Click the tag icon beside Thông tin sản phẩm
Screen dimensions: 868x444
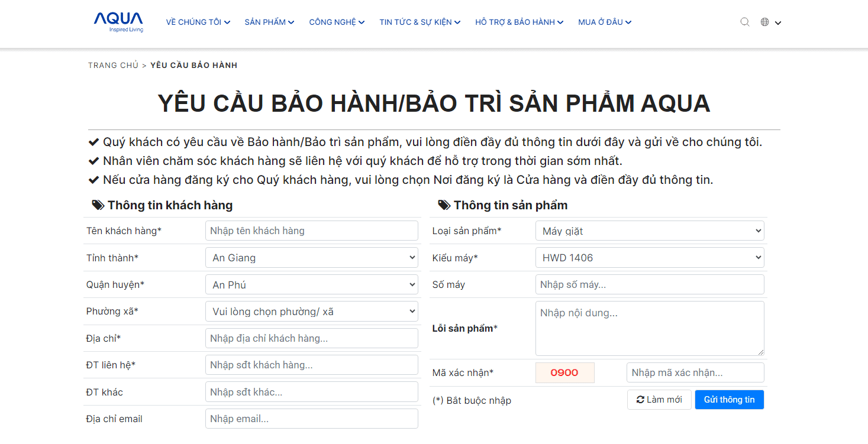click(x=443, y=205)
